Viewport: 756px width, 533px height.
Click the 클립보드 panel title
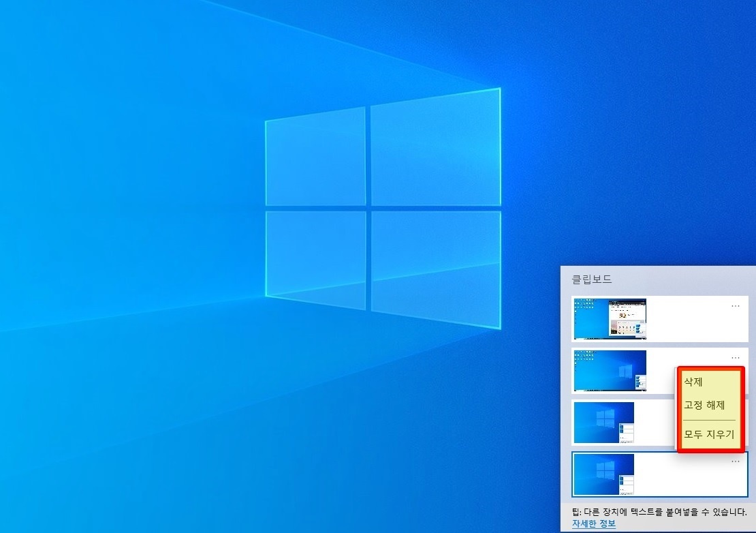pyautogui.click(x=592, y=279)
